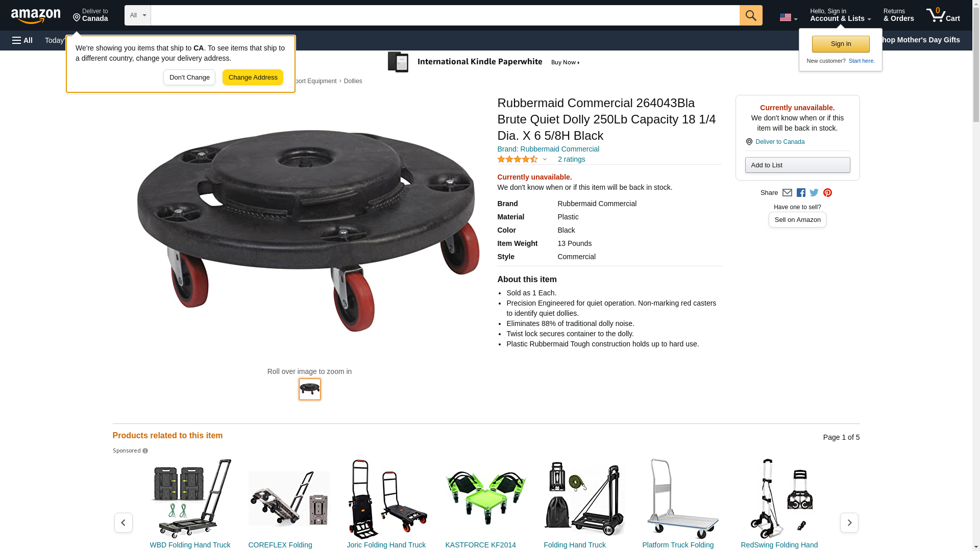Open the cart icon
Viewport: 980px width, 551px height.
(943, 15)
